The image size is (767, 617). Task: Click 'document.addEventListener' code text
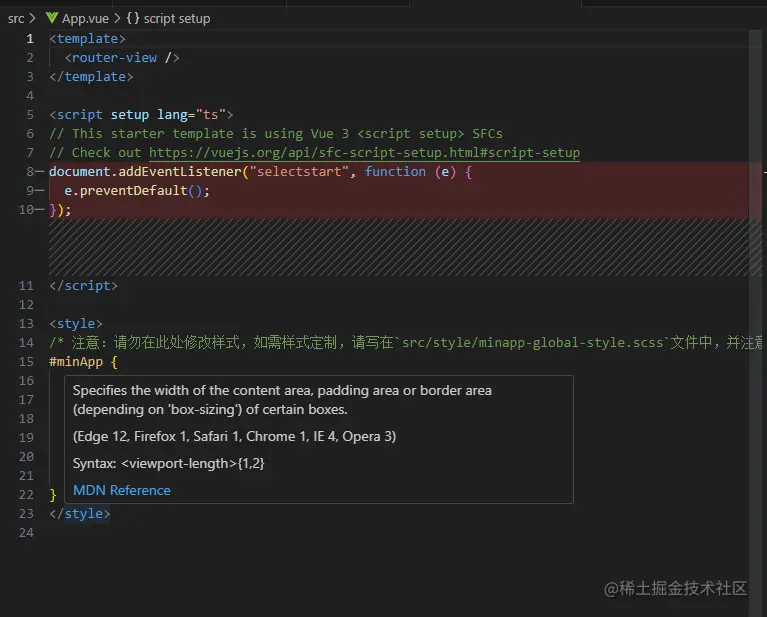[145, 172]
